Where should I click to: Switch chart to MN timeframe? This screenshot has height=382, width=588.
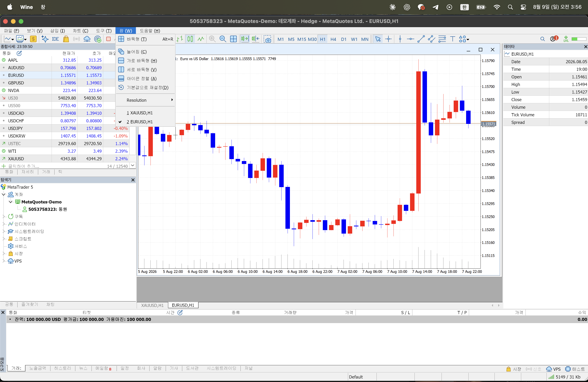coord(365,39)
